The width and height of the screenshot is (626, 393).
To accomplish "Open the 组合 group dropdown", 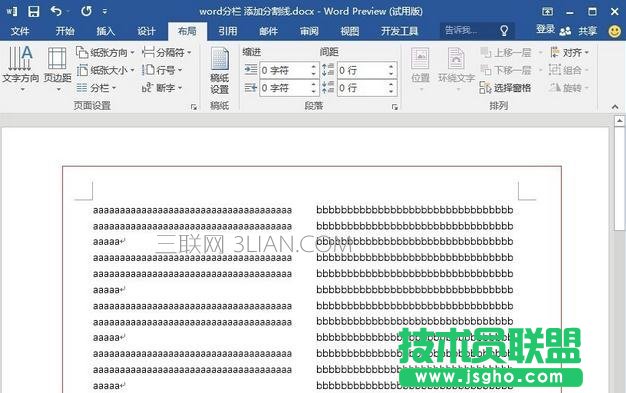I will [x=570, y=70].
